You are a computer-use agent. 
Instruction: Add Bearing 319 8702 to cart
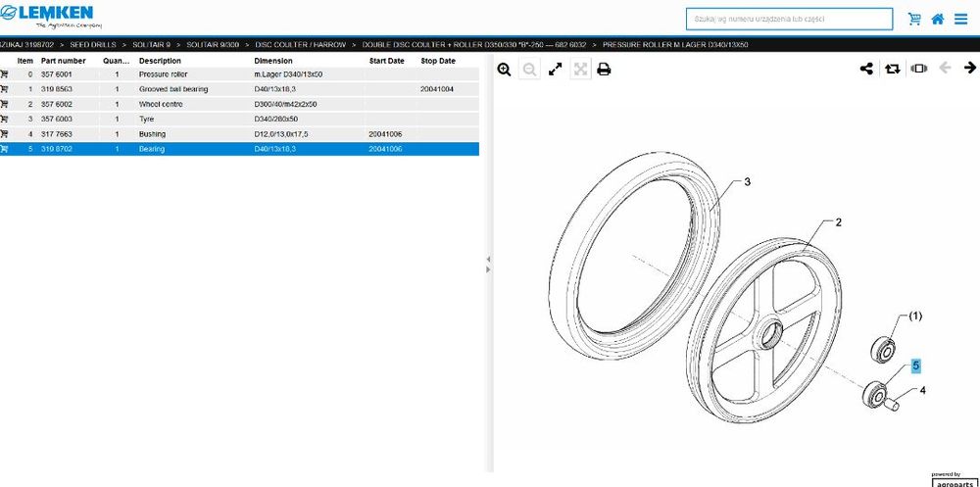click(x=4, y=149)
